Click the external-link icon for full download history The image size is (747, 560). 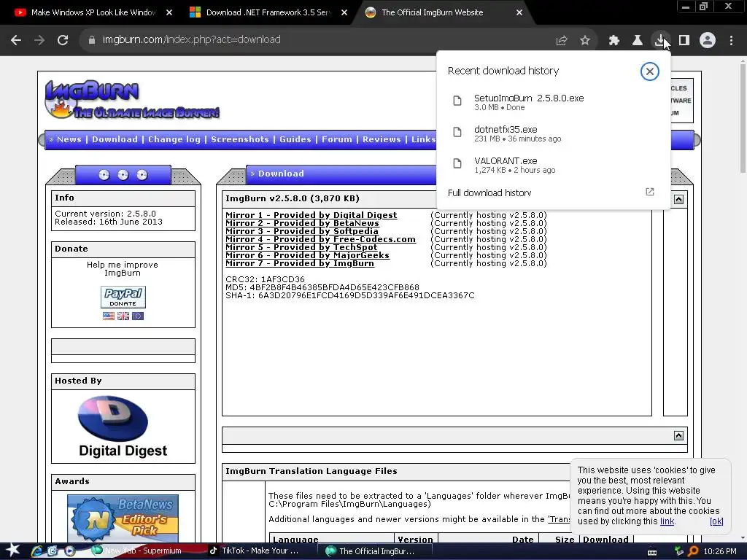[650, 192]
